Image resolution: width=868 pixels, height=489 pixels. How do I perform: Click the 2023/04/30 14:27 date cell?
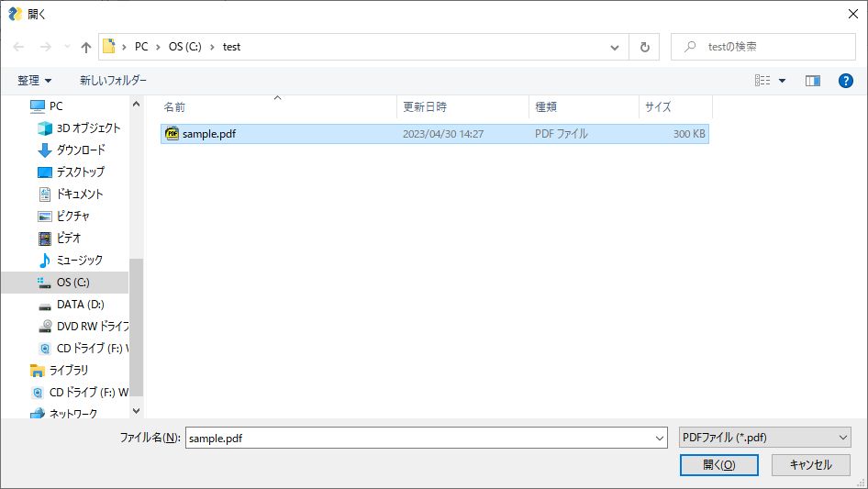point(443,134)
